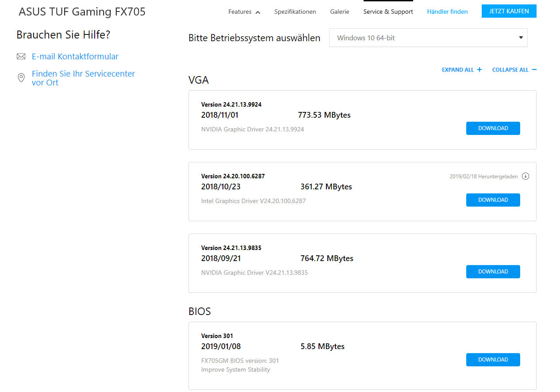560x392 pixels.
Task: Download NVIDIA Graphic Driver 24.21.13.9924
Action: pos(493,128)
